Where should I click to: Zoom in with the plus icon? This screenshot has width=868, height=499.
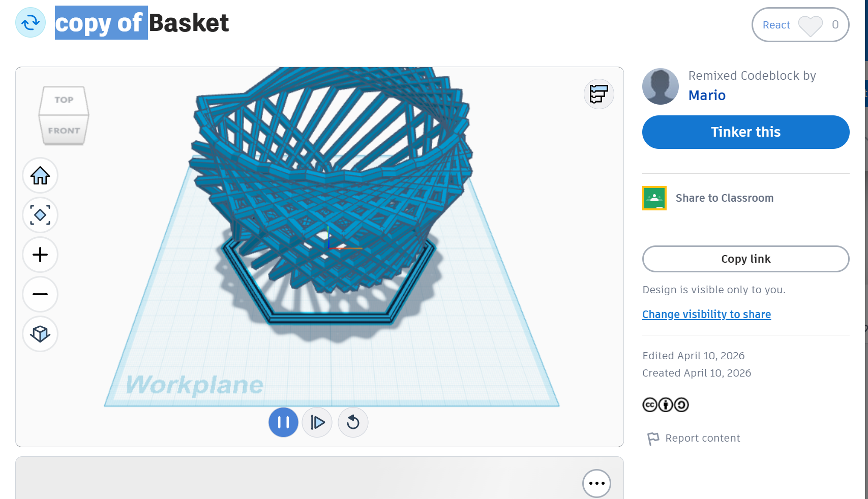point(40,255)
